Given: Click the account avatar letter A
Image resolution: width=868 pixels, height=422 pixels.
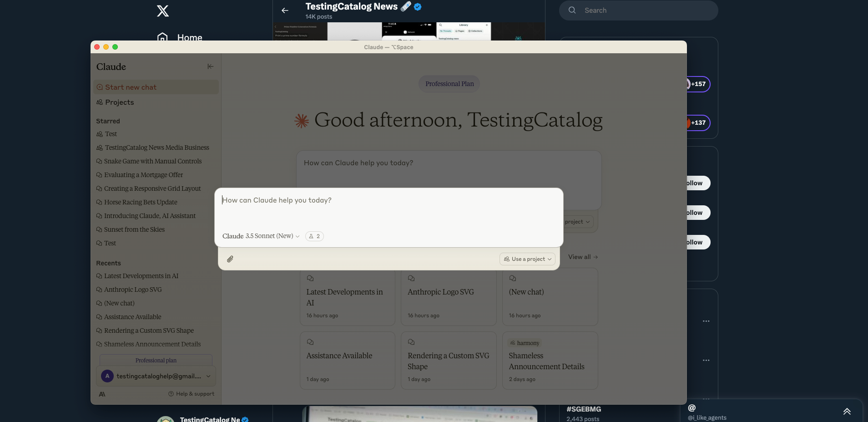Looking at the screenshot, I should tap(107, 376).
